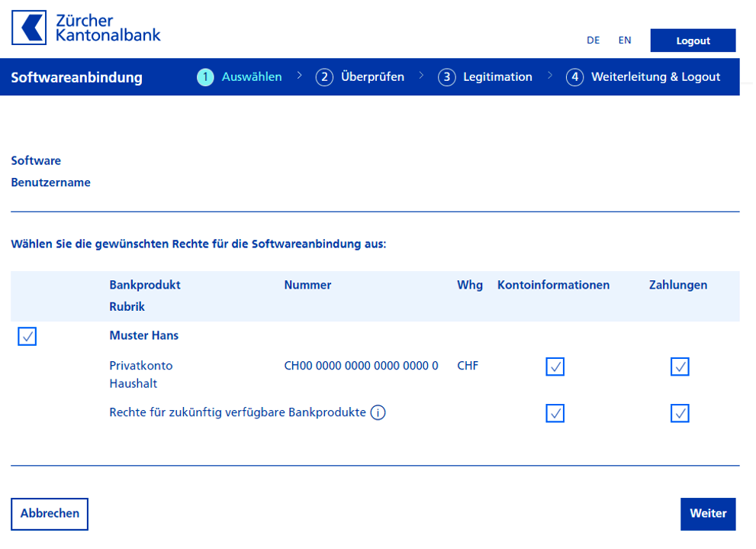Toggle Kontoinformationen for zukünftig verfügbare Bankprodukte
Screen dimensions: 756x549
[555, 413]
